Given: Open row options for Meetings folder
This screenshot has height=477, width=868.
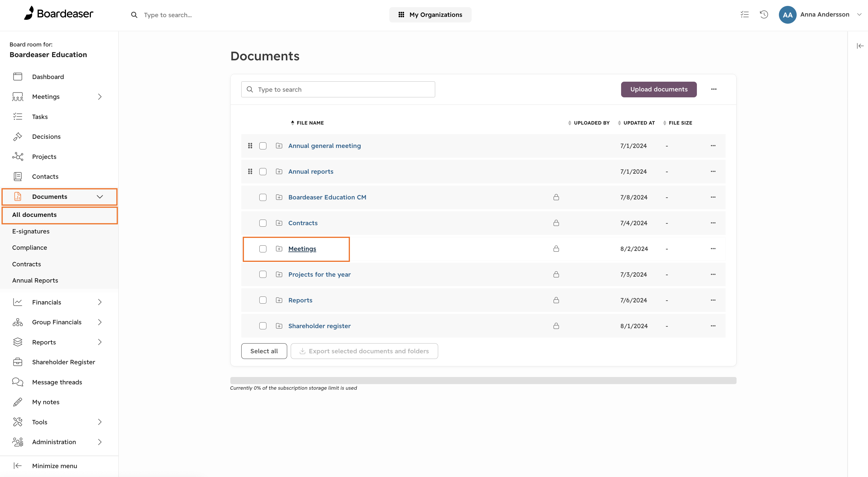Looking at the screenshot, I should click(713, 249).
